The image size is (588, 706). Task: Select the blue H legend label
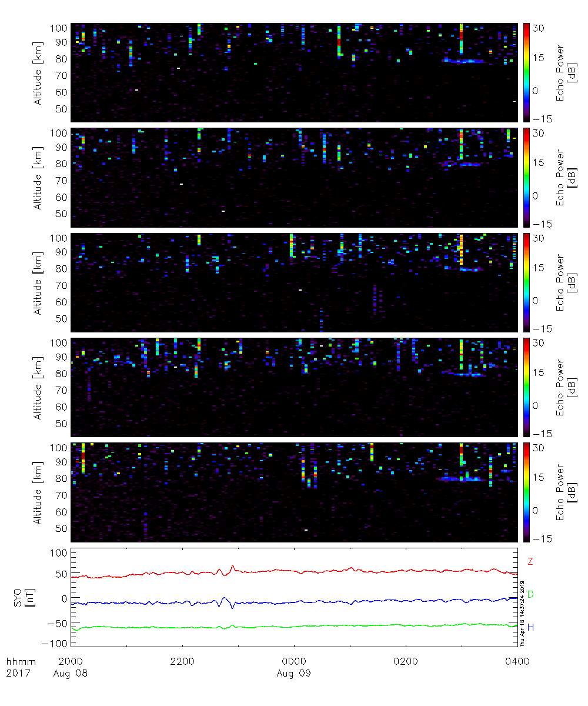point(530,628)
